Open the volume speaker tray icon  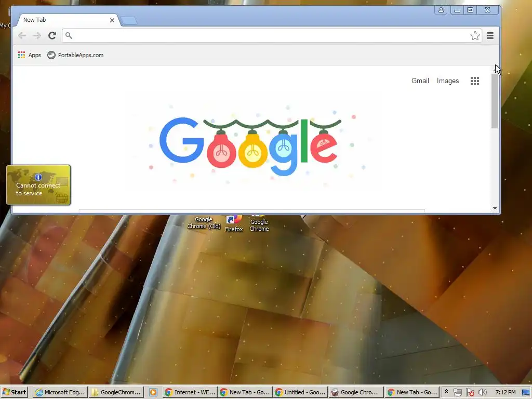coord(482,392)
